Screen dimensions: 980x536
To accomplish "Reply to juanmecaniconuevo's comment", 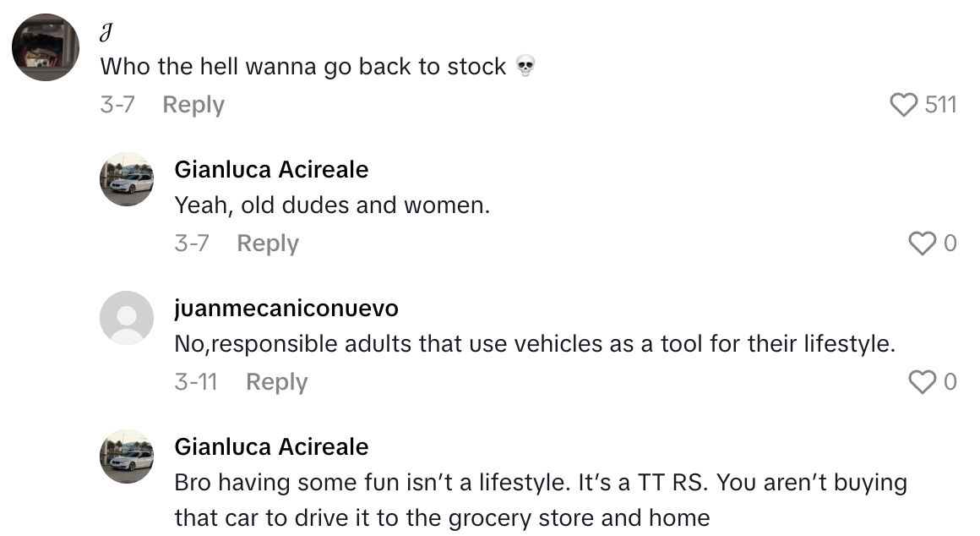I will pos(276,382).
